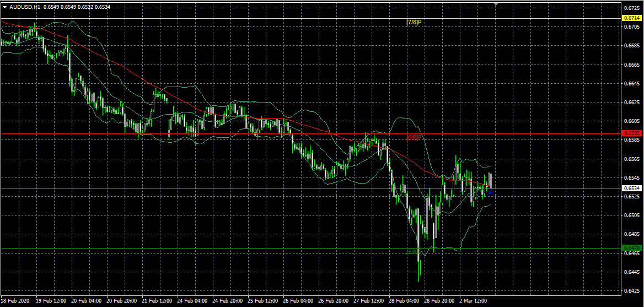
Task: Select the red 0.6592 price tag
Action: point(632,133)
